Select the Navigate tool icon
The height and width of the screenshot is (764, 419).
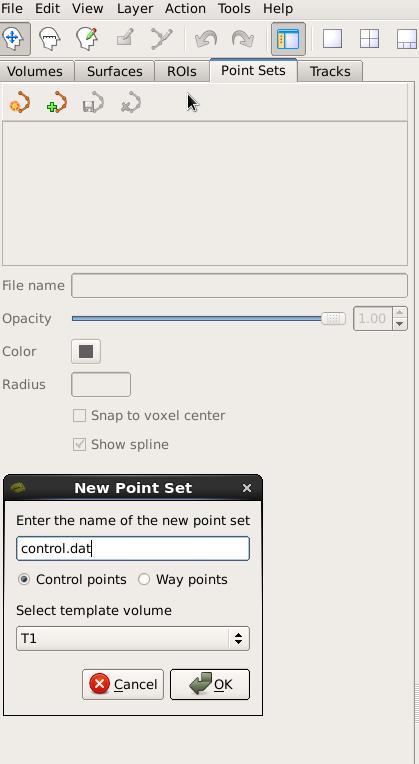click(x=14, y=38)
